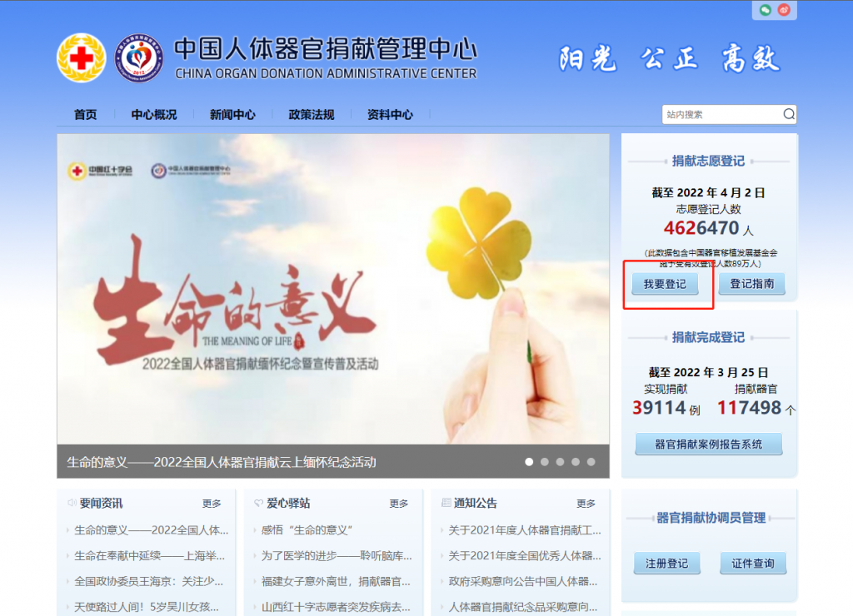Open news 天使路过人间！5岁昊川女孩...
The height and width of the screenshot is (616, 853).
point(147,607)
